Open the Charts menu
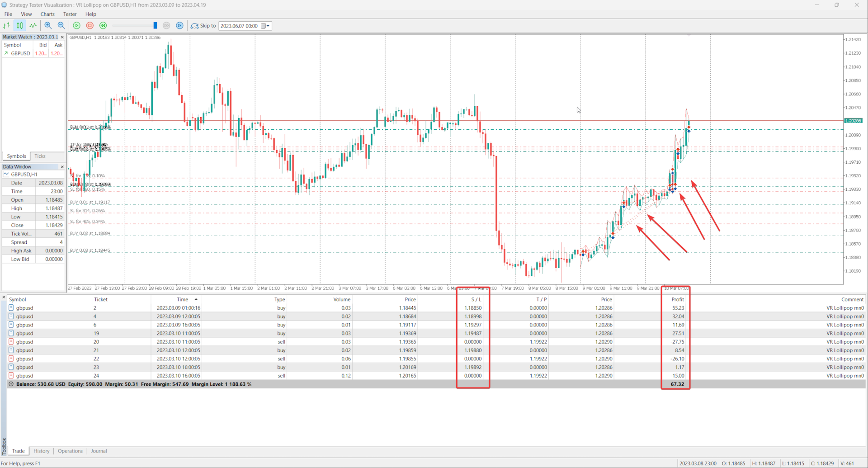 pos(47,14)
